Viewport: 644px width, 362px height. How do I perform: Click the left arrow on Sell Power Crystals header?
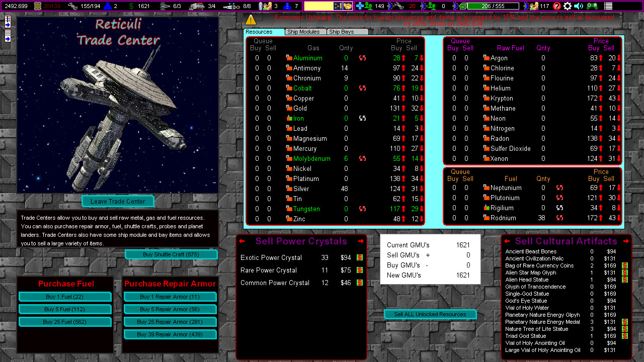pyautogui.click(x=242, y=241)
